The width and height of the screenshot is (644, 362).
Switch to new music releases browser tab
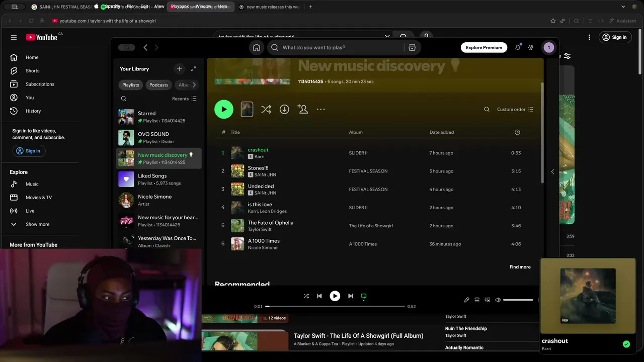[x=269, y=7]
